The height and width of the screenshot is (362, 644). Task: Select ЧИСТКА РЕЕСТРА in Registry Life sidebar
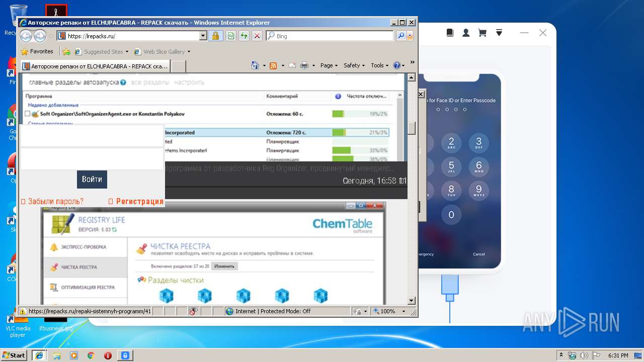(x=85, y=267)
